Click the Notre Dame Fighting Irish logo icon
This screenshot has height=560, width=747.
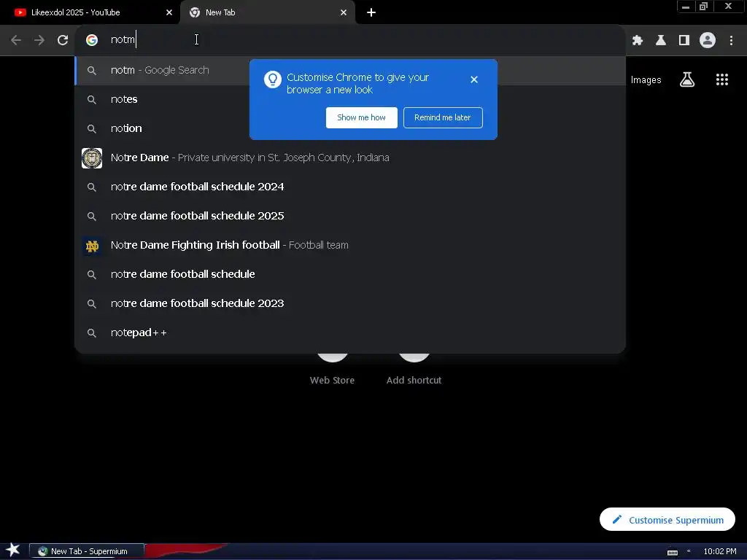tap(92, 246)
